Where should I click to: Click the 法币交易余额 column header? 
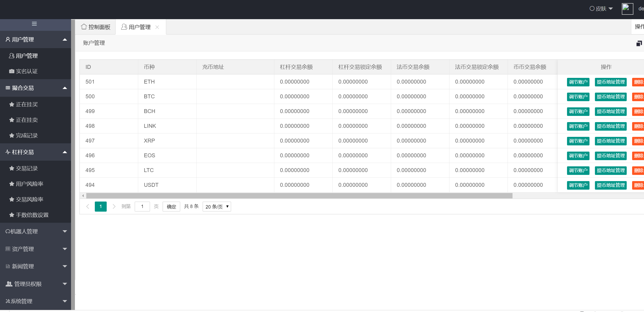[x=420, y=67]
